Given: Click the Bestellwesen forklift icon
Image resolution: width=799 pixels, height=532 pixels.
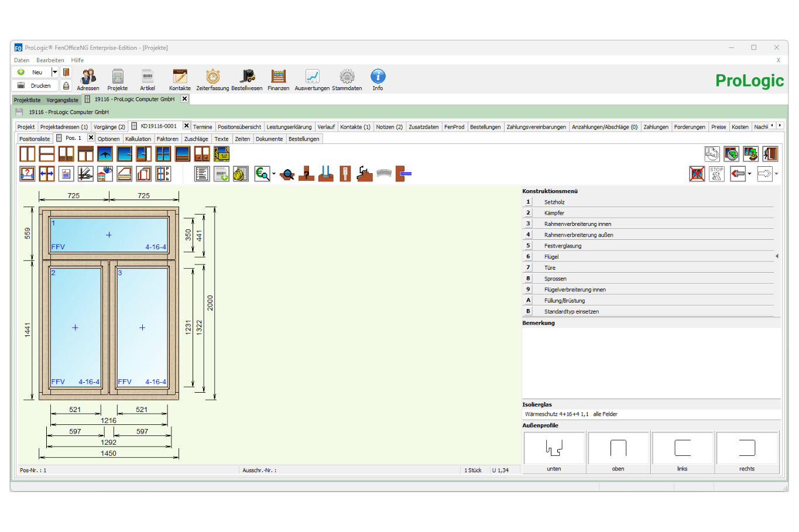Looking at the screenshot, I should (x=247, y=77).
